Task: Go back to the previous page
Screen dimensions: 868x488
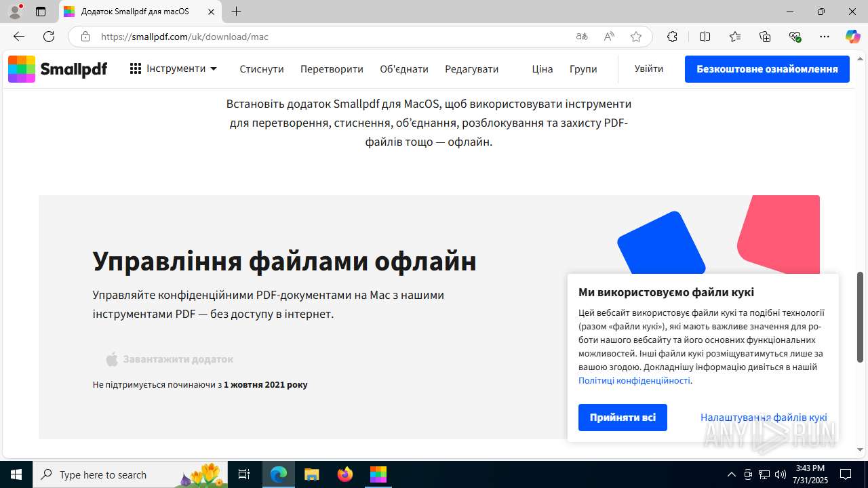Action: 19,37
